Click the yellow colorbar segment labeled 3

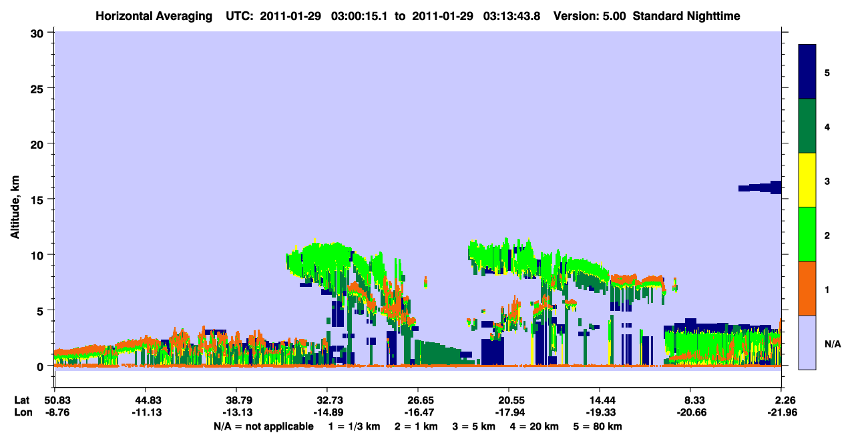(807, 180)
